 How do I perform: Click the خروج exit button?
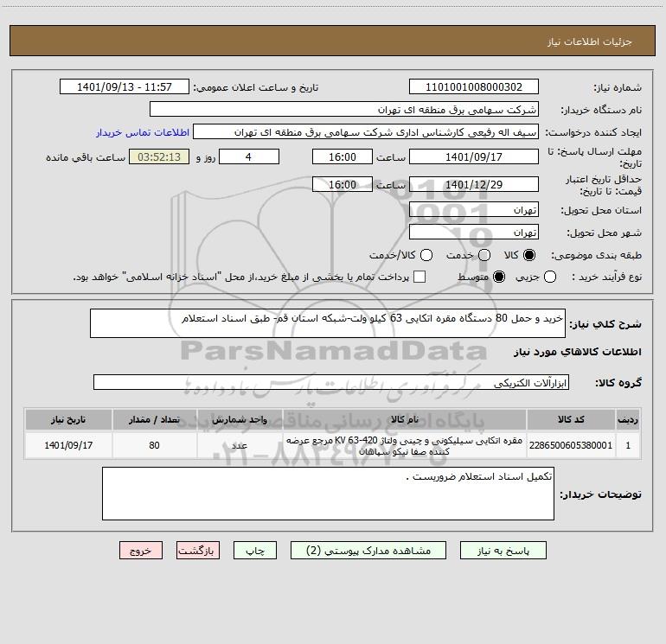[141, 551]
